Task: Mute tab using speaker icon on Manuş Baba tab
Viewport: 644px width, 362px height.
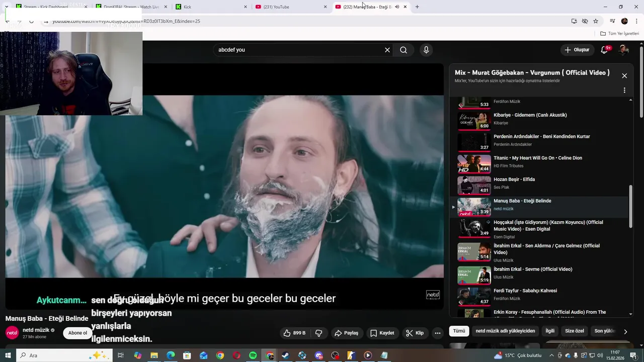Action: point(397,7)
